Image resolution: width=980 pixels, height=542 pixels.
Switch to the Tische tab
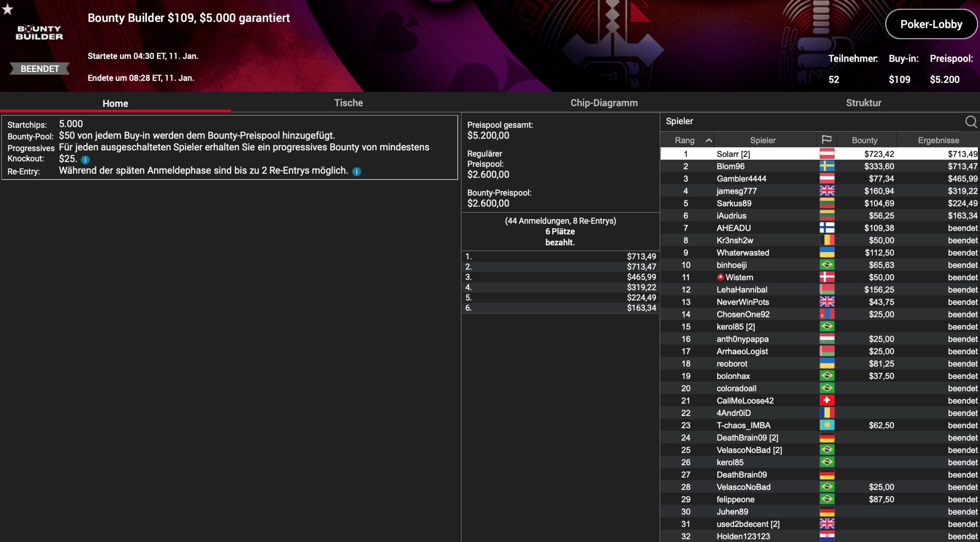click(x=348, y=103)
